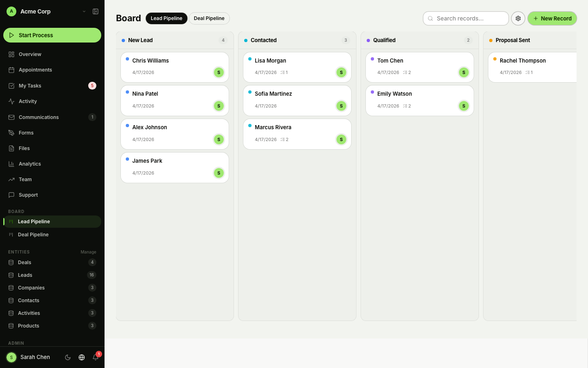
Task: Click the Forms sidebar icon
Action: pos(11,132)
